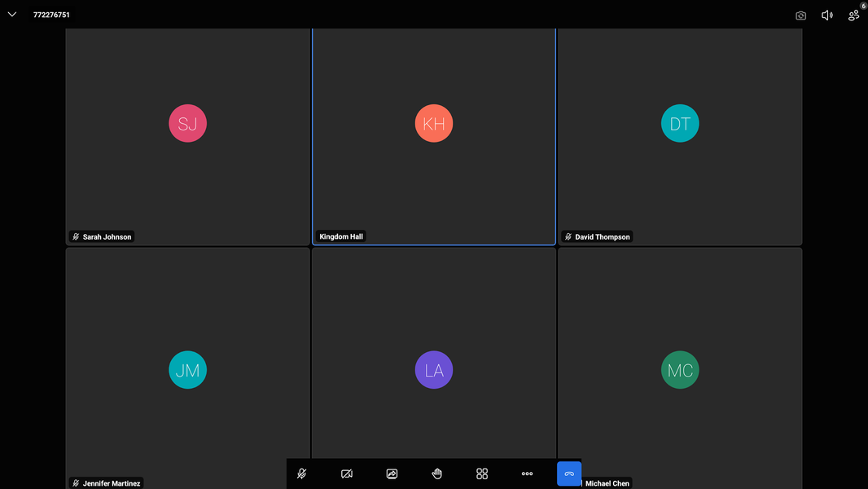The height and width of the screenshot is (489, 868).
Task: Select the LA participant's tile
Action: pyautogui.click(x=434, y=369)
